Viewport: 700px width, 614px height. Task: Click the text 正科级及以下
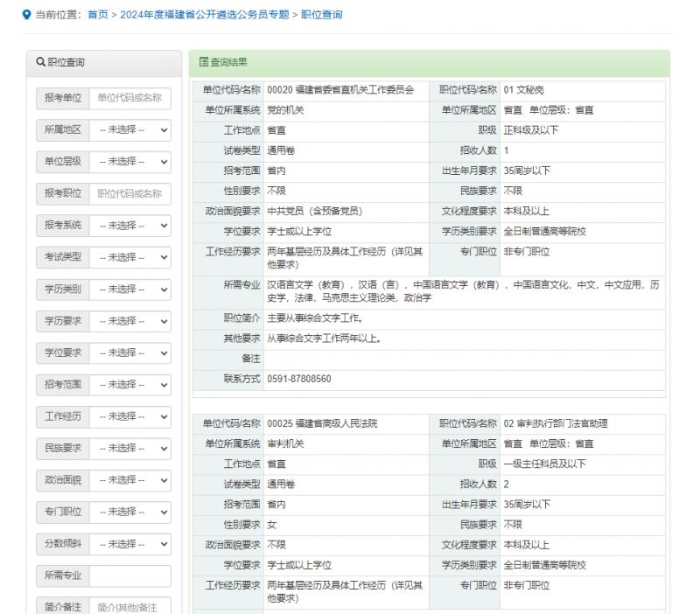531,130
